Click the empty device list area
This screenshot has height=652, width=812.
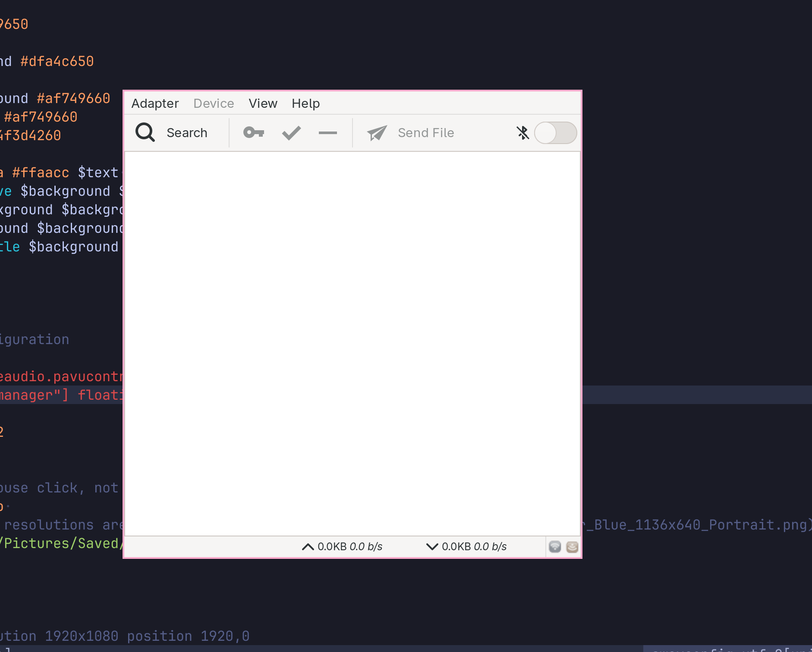352,344
